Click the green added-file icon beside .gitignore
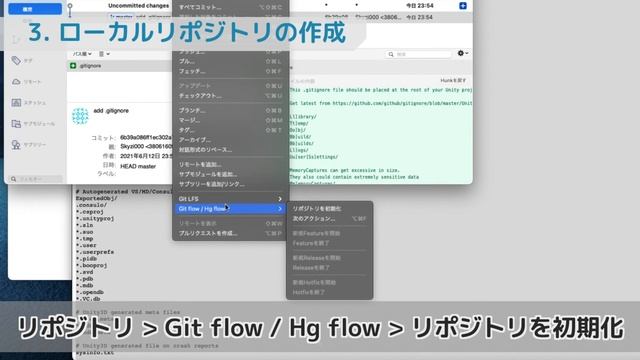Viewport: 640px width, 360px height. [73, 66]
